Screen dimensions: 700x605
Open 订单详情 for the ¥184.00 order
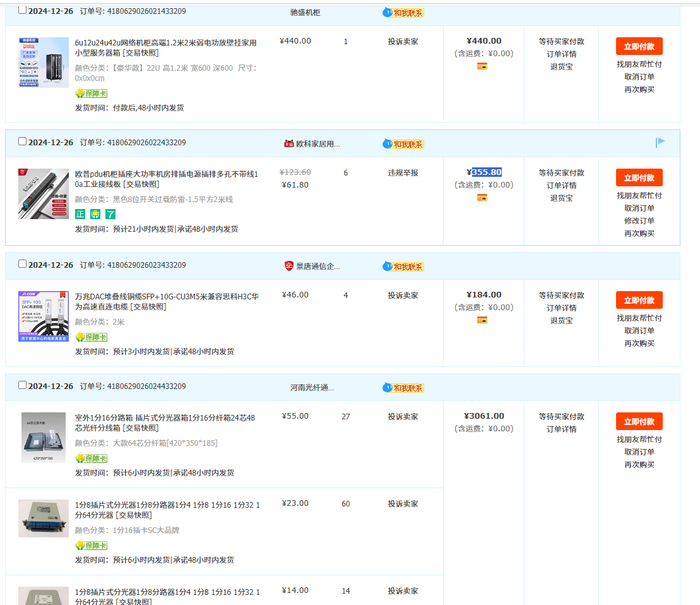[561, 308]
